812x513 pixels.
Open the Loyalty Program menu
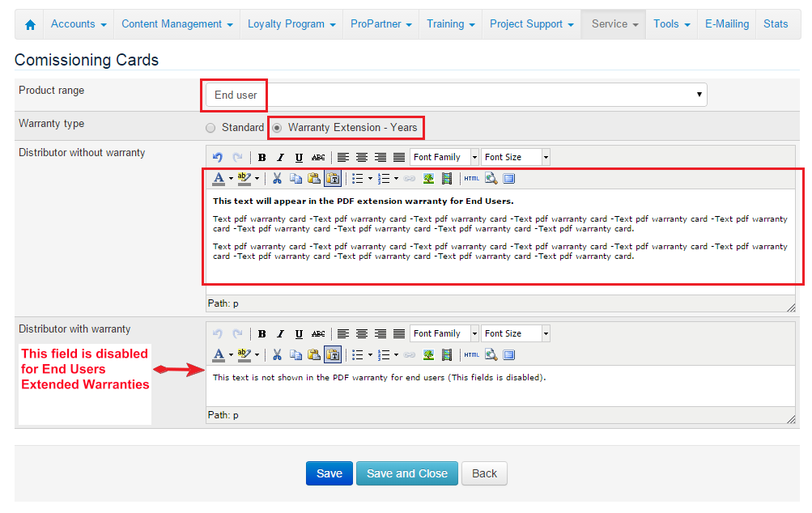pyautogui.click(x=291, y=24)
